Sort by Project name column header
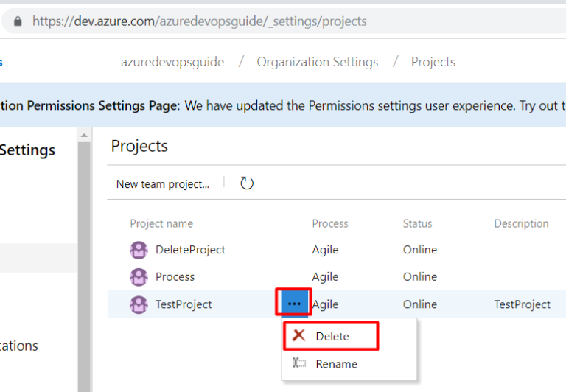566x392 pixels. (x=161, y=223)
